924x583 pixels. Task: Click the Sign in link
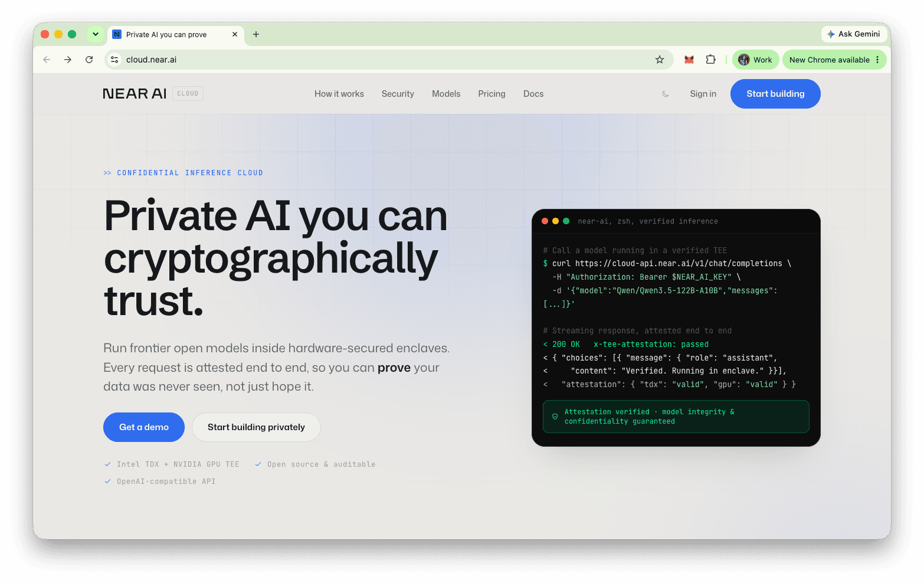coord(703,94)
